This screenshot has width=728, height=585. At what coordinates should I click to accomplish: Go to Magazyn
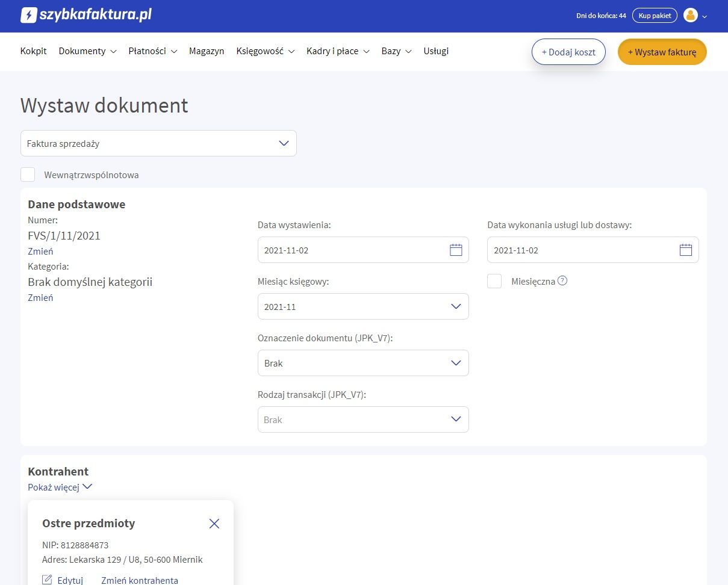coord(207,51)
